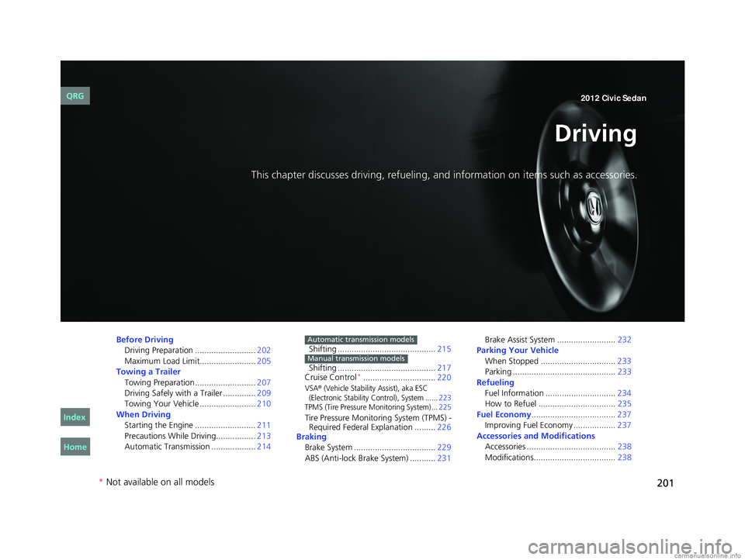Open the Parking entry page 233

(x=558, y=372)
